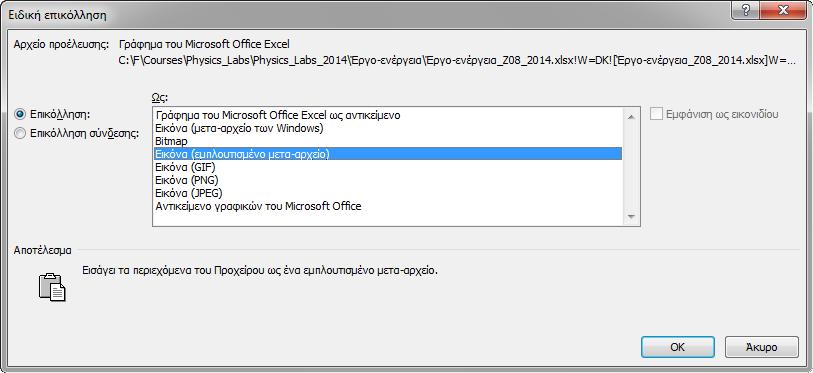Choose Εικόνα (μετα-αρχείο των Windows)

(388, 128)
